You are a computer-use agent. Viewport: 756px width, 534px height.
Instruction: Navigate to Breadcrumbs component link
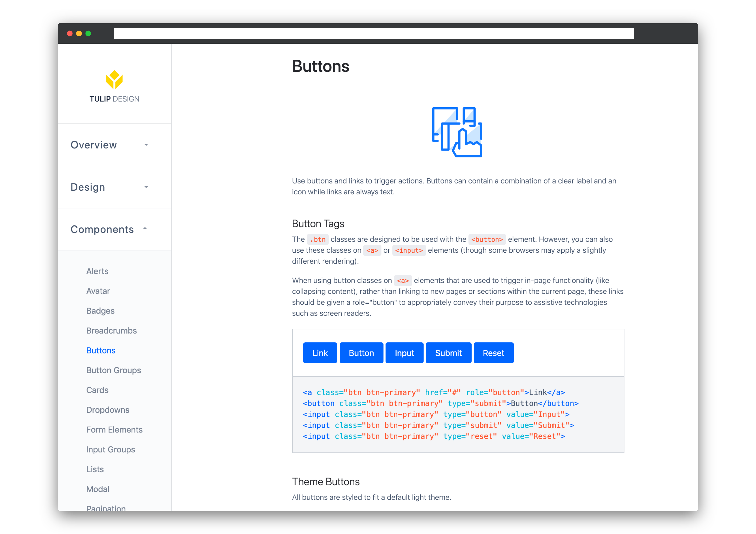coord(111,331)
